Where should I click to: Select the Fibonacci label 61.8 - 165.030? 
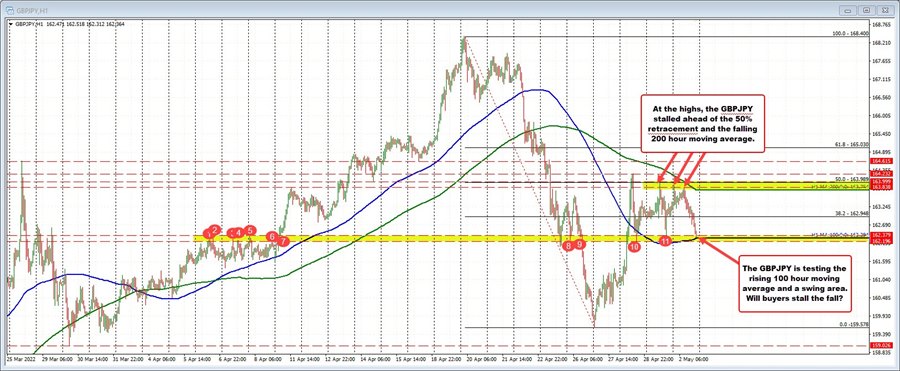pos(852,143)
